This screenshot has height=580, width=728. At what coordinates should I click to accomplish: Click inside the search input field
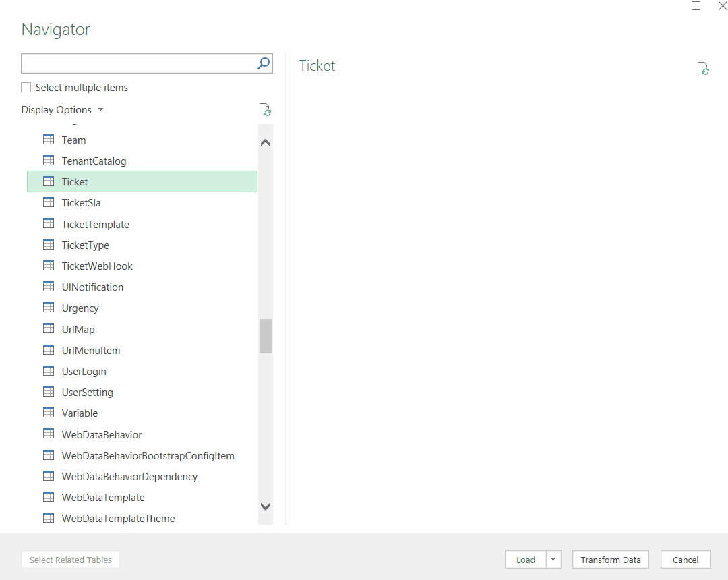(135, 63)
